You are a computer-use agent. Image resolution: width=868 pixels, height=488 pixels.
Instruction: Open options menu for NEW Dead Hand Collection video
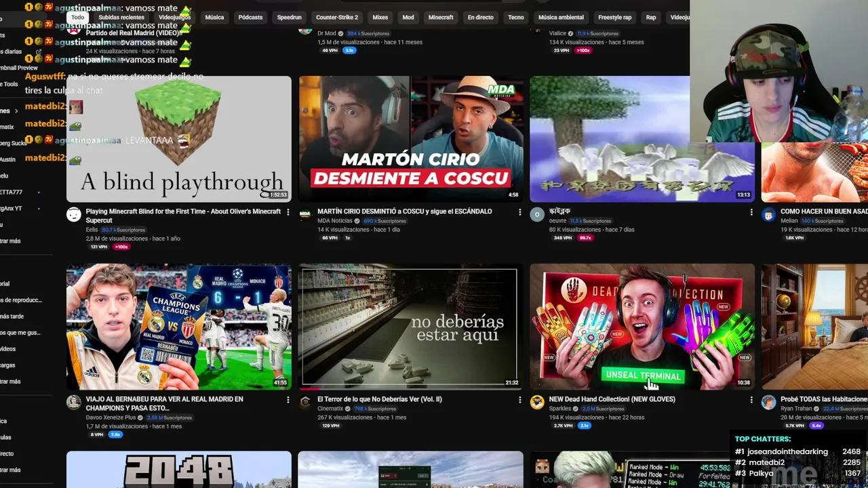[x=751, y=400]
